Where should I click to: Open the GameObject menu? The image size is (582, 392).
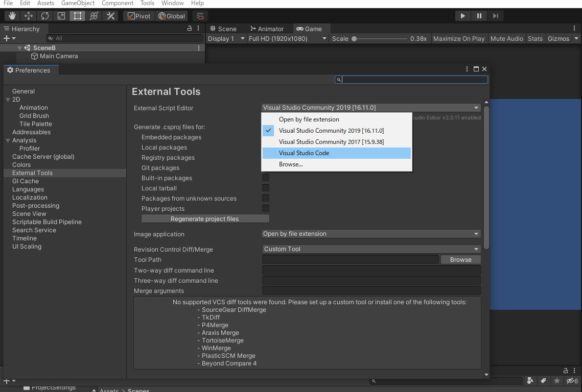[x=78, y=3]
